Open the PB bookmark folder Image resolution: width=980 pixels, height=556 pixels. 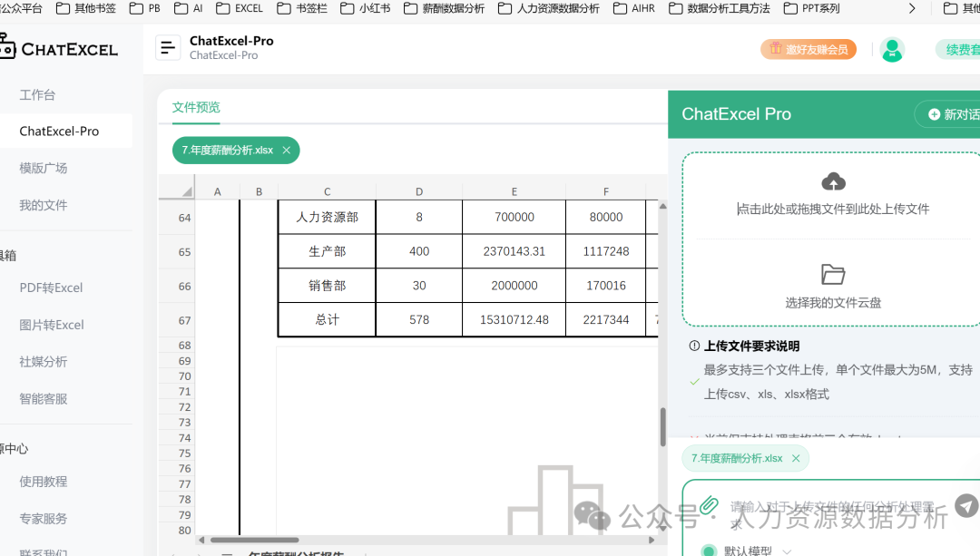coord(145,8)
